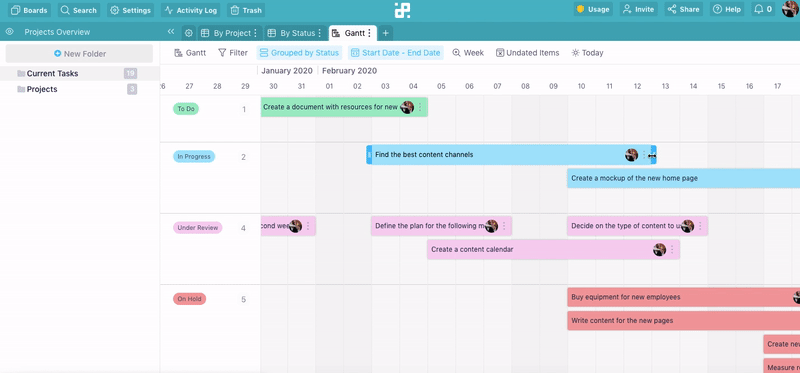Open 'Write content for the new pages' task
Image resolution: width=800 pixels, height=373 pixels.
684,320
